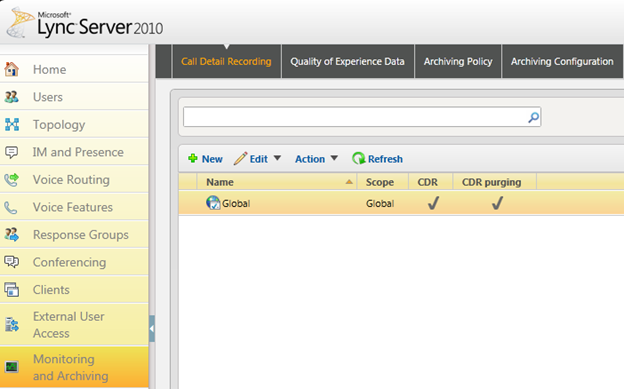Toggle the Name sort ascending arrow
Viewport: 624px width, 389px height.
tap(349, 182)
